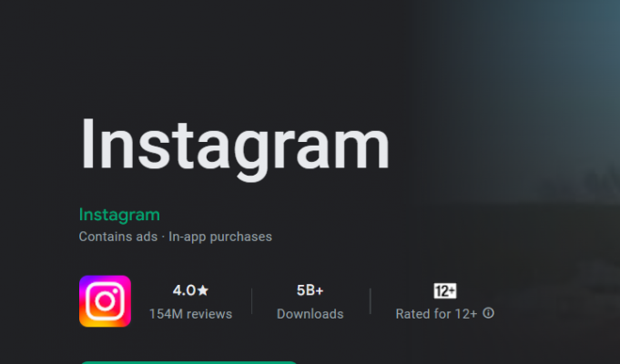The width and height of the screenshot is (620, 364).
Task: Click the star beside the 4.0 rating
Action: (x=203, y=290)
